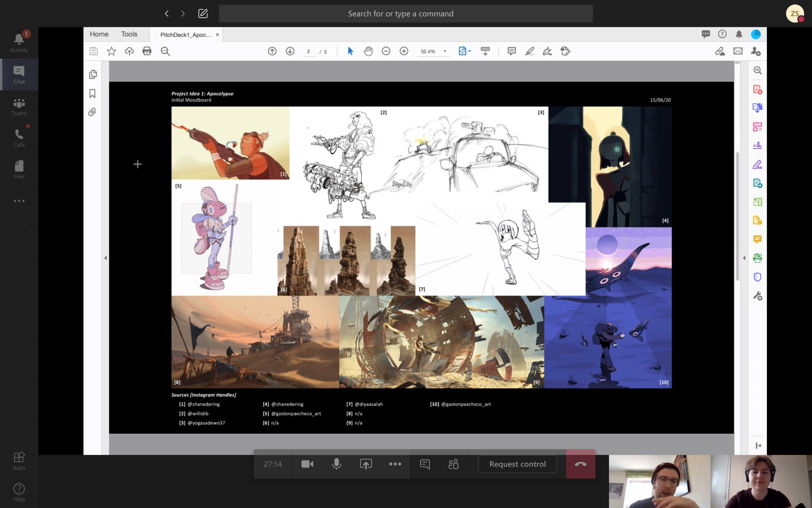Open Protect shield tool in right pane
Image resolution: width=812 pixels, height=508 pixels.
(x=757, y=277)
